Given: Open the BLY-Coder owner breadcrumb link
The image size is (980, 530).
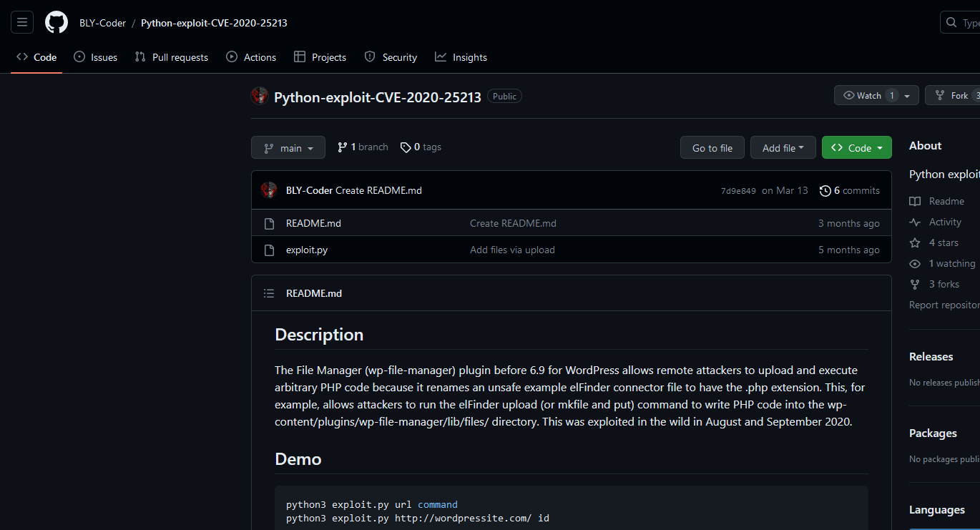Looking at the screenshot, I should pos(102,23).
